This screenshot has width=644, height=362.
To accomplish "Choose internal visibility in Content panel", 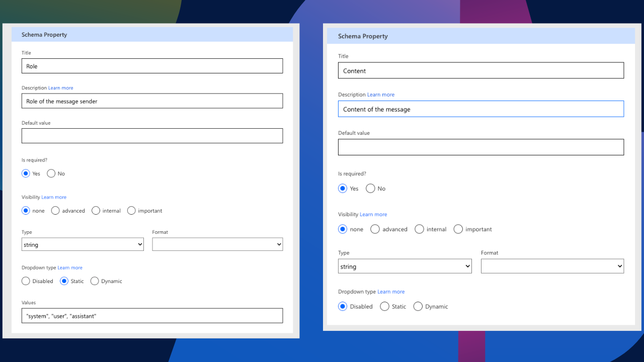I will point(419,229).
